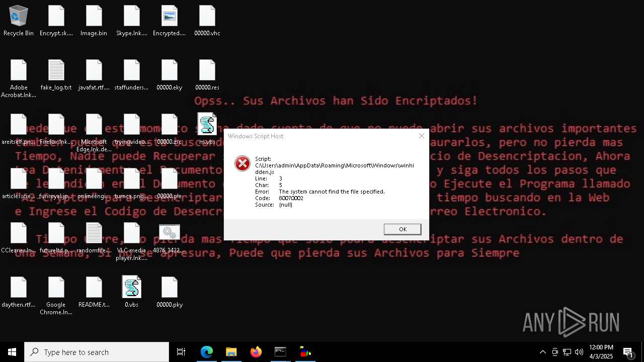
Task: Open the volume control tray icon
Action: pyautogui.click(x=579, y=352)
